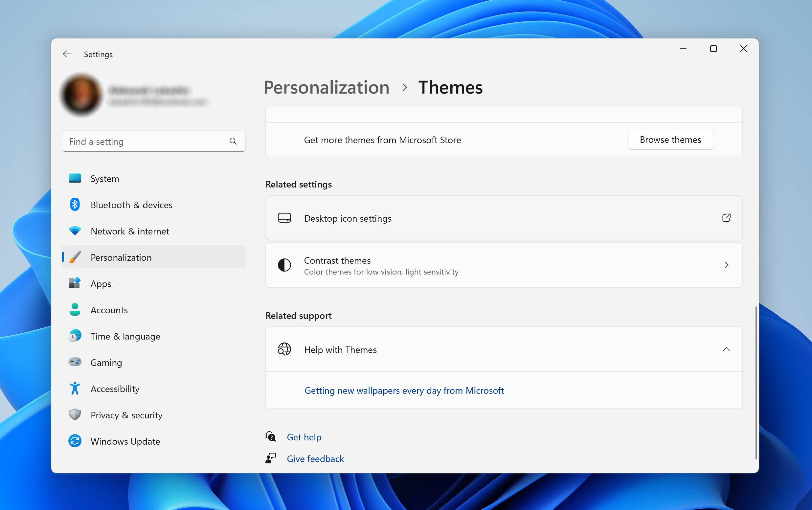The height and width of the screenshot is (510, 812).
Task: Click the back navigation arrow
Action: coord(66,54)
